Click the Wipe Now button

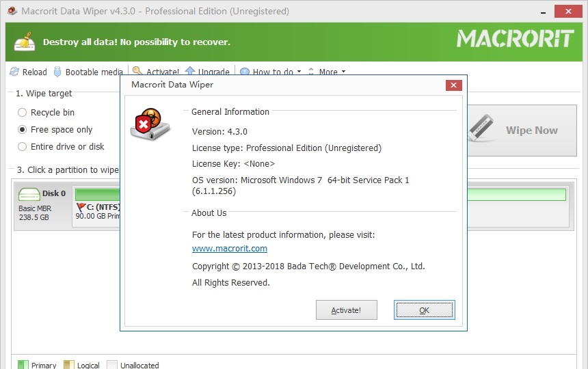522,131
